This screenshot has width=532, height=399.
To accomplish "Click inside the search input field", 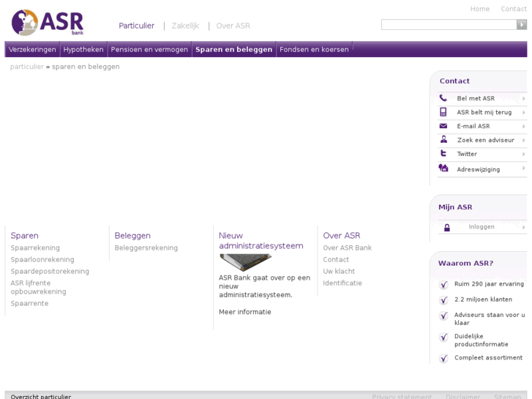I will coord(448,25).
